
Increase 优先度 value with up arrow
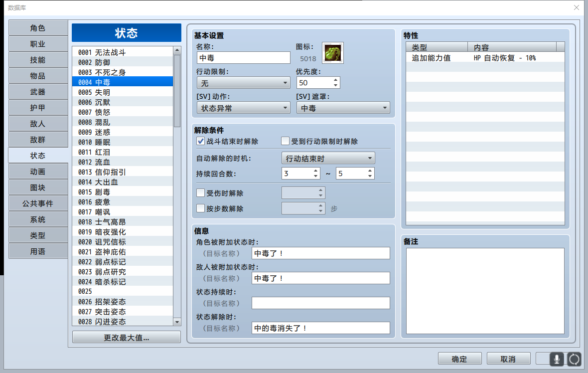[x=336, y=80]
